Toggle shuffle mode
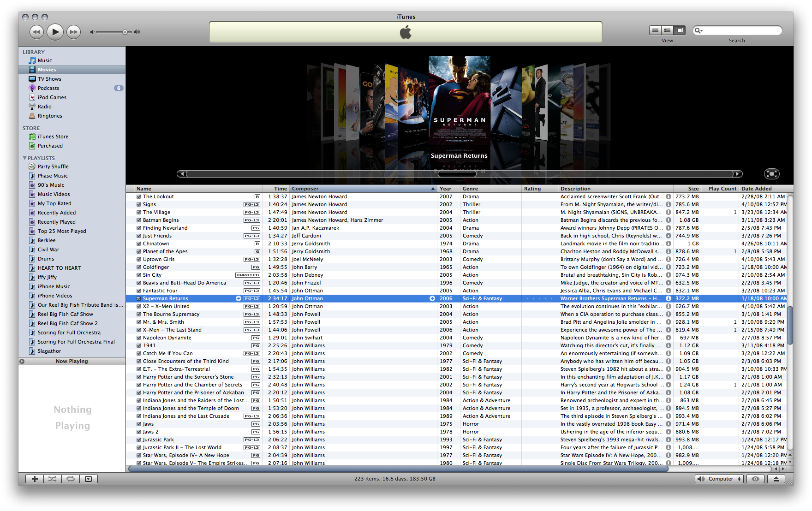Image resolution: width=812 pixels, height=511 pixels. coord(53,479)
